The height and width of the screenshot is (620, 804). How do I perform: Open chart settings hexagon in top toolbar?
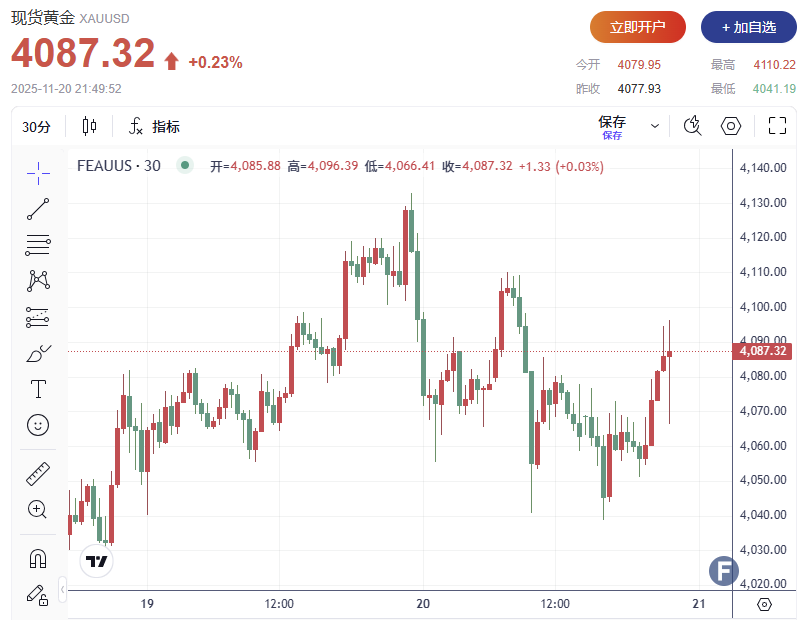click(x=730, y=126)
